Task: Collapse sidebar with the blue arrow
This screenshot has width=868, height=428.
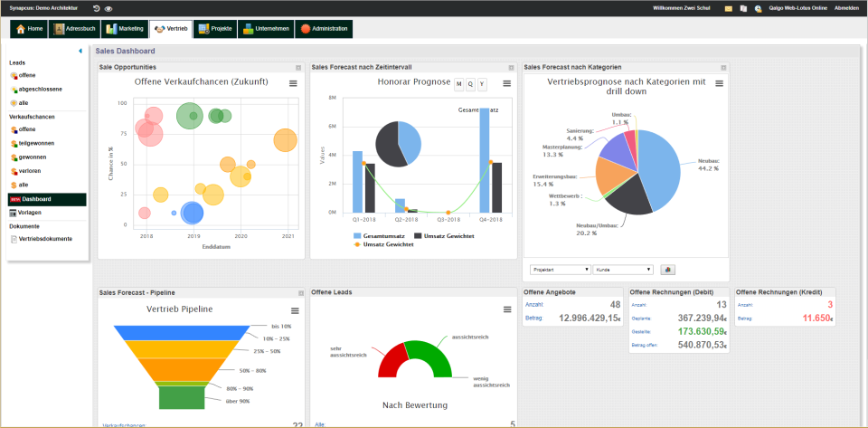Action: click(x=80, y=51)
